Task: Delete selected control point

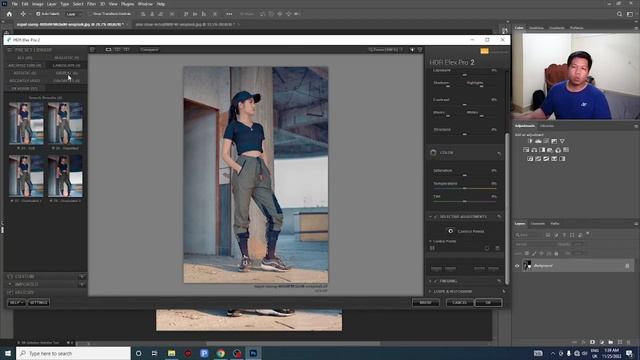Action: (x=497, y=248)
